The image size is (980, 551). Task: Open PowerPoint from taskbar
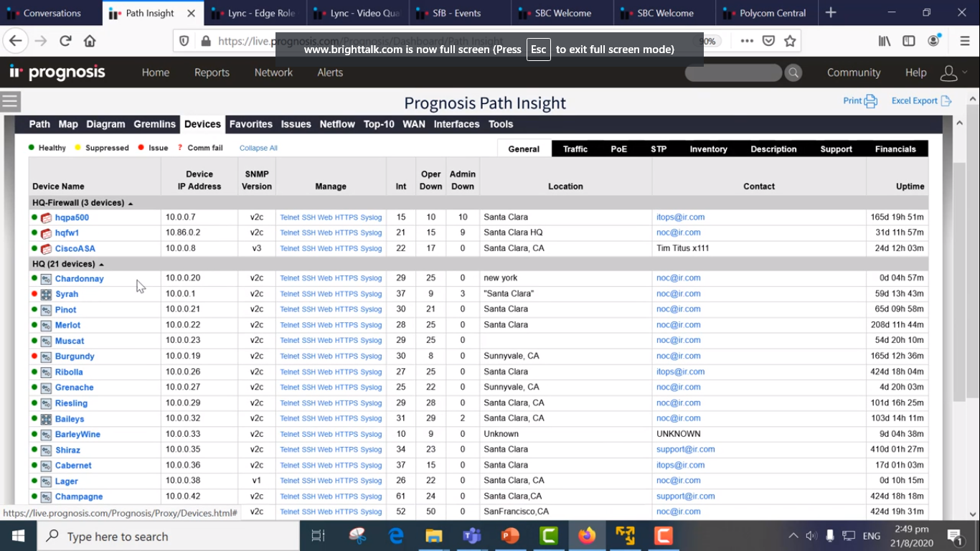pos(510,536)
